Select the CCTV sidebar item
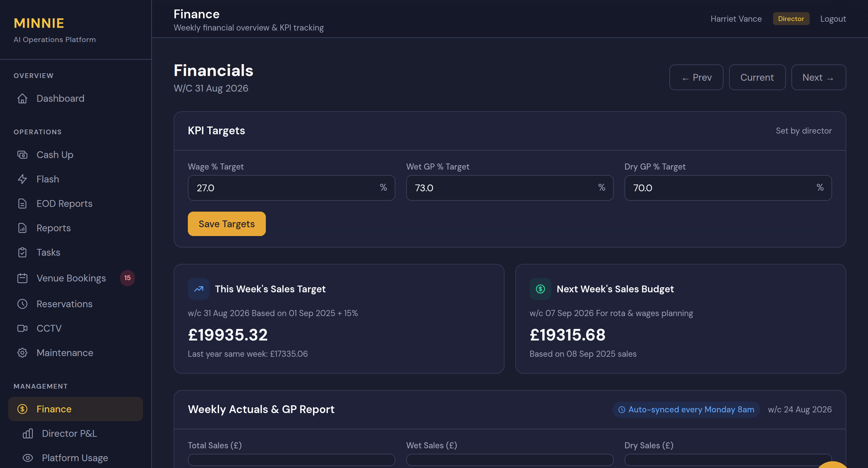 point(76,328)
